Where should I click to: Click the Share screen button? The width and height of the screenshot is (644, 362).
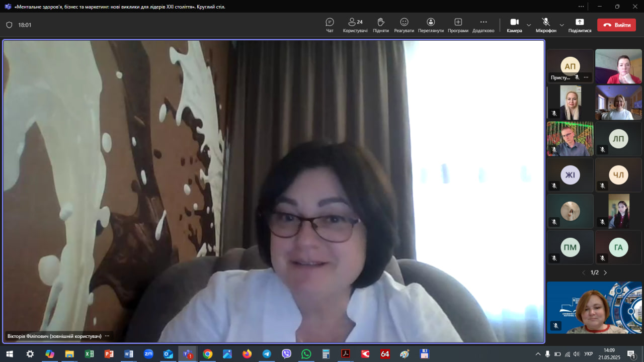pyautogui.click(x=580, y=25)
